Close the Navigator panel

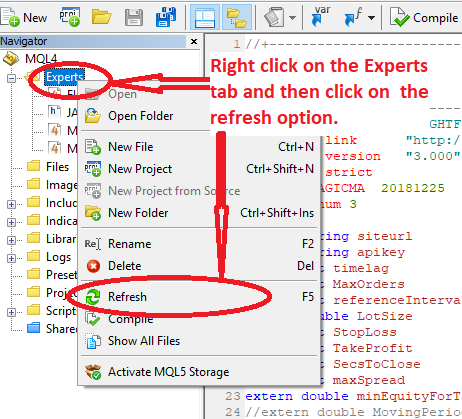pos(194,41)
